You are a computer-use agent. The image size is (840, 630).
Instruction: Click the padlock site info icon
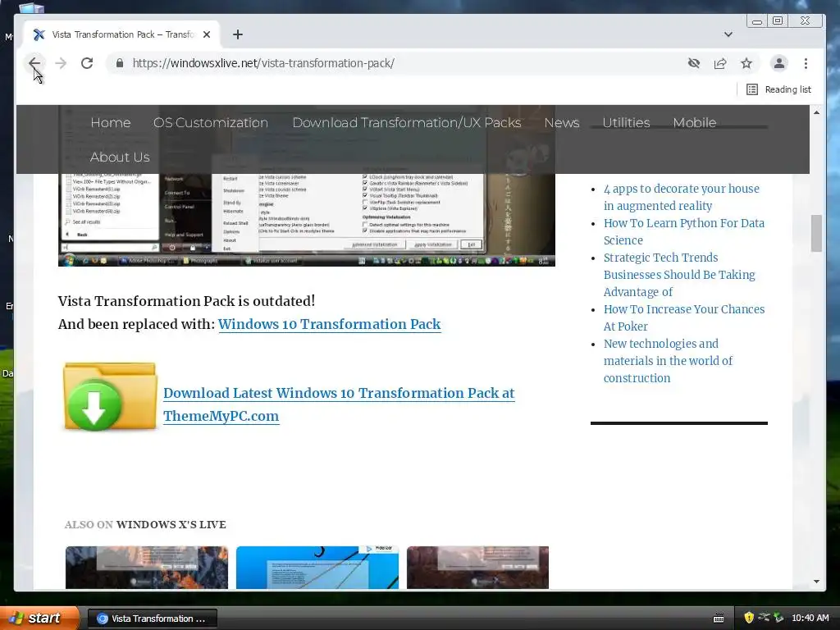(x=120, y=63)
